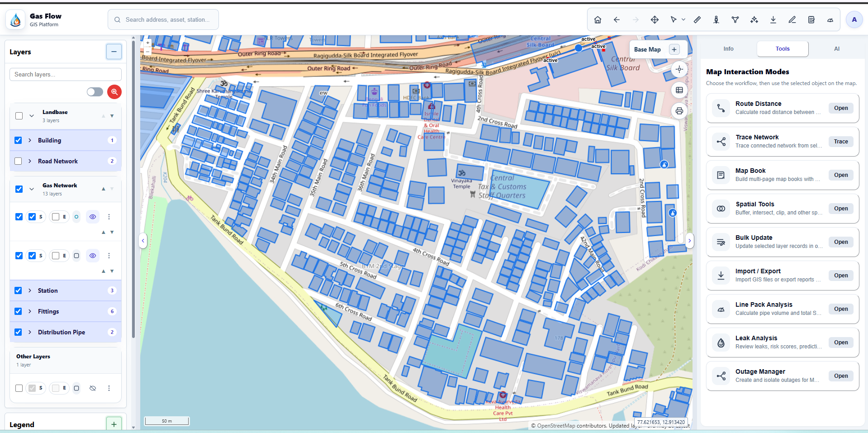Toggle eye visibility of circle-symbol gas layer
Screen dimensions: 868x433
[93, 217]
